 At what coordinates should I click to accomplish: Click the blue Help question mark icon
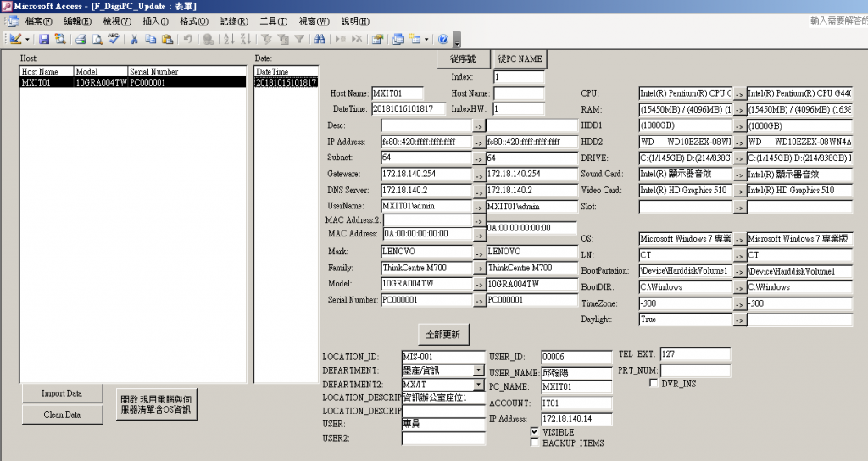point(442,39)
